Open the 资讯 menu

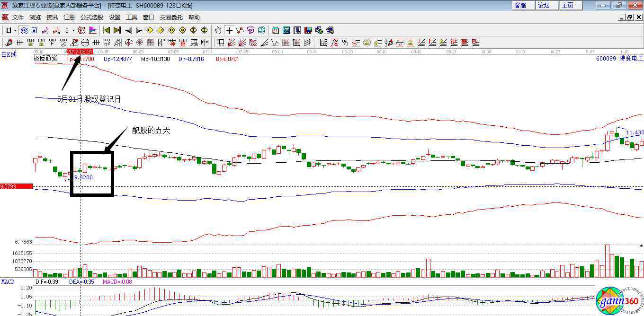point(52,18)
